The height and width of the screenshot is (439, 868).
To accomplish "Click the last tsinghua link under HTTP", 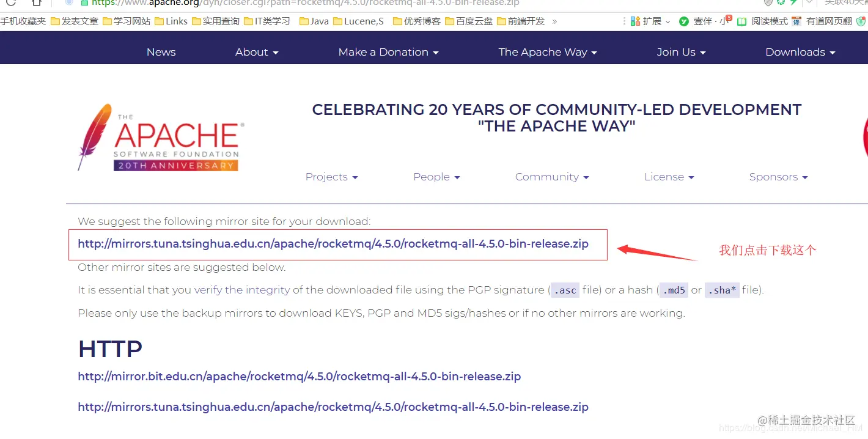I will [x=333, y=407].
